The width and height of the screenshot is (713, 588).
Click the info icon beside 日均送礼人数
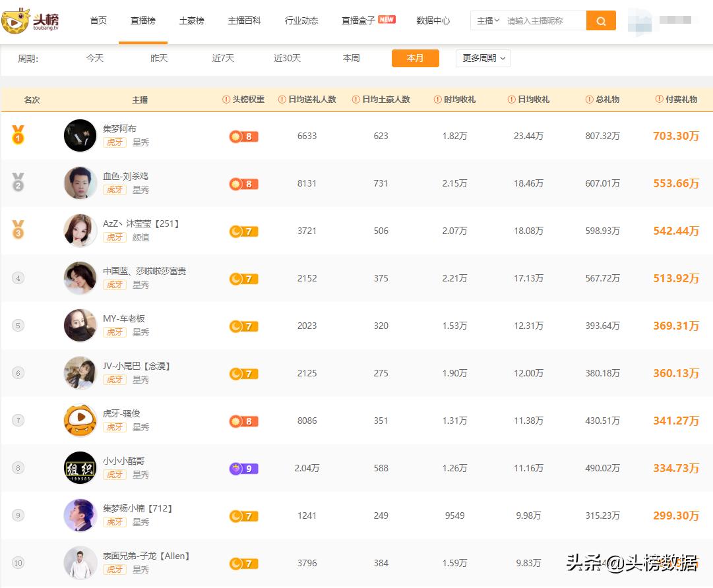[x=282, y=100]
